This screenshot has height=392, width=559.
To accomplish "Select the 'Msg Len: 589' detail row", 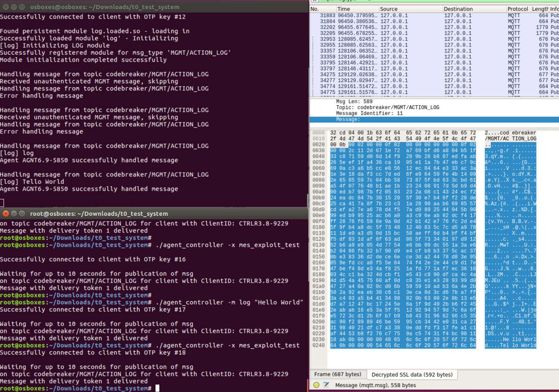I will tap(434, 102).
